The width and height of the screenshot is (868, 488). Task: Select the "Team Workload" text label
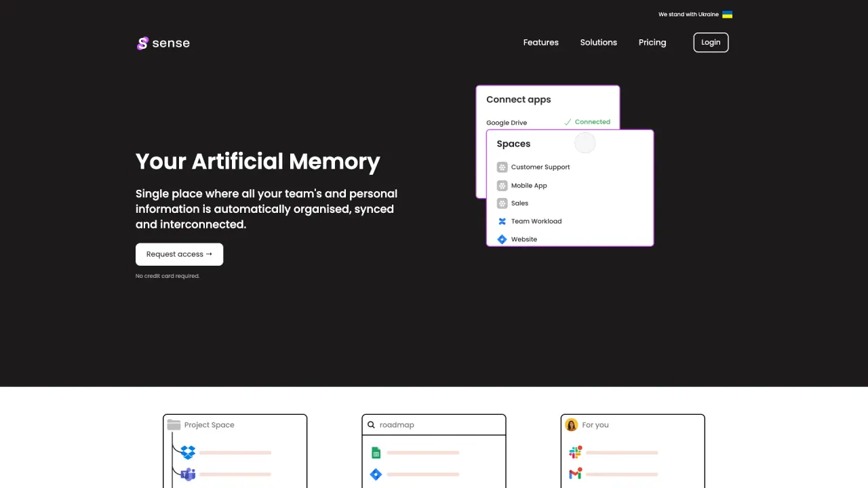point(536,221)
